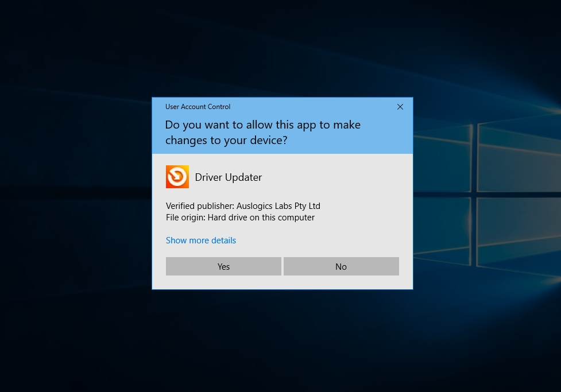
Task: Click the User Account Control title text
Action: click(198, 107)
